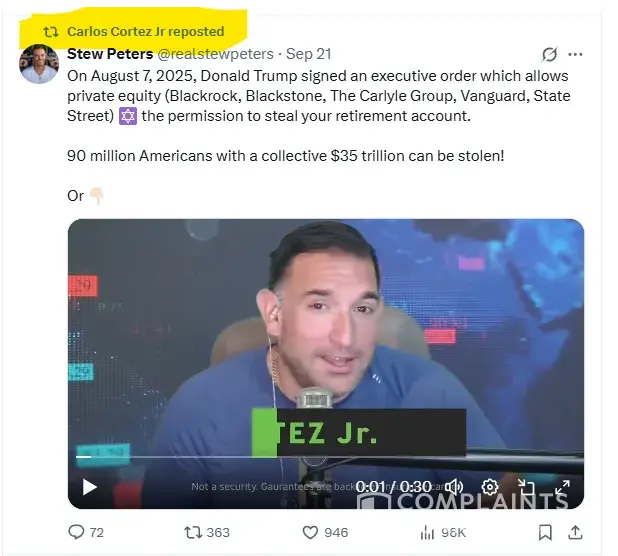Play the video

tap(89, 487)
